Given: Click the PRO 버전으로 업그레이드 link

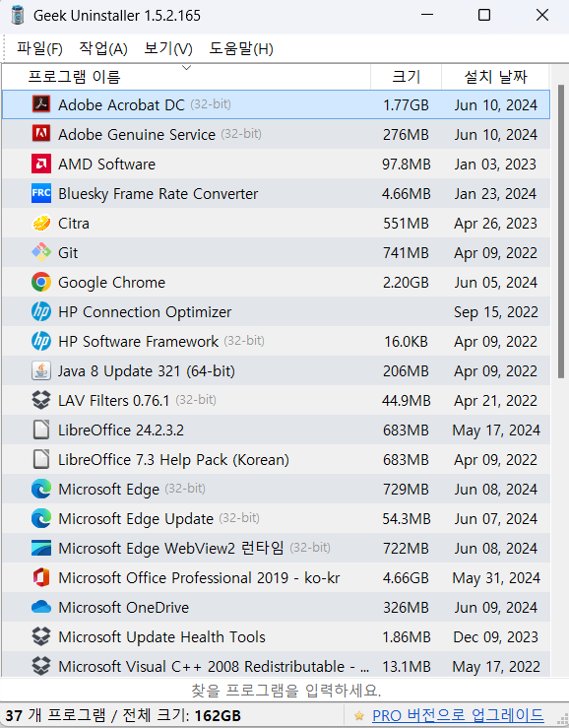Looking at the screenshot, I should click(458, 715).
